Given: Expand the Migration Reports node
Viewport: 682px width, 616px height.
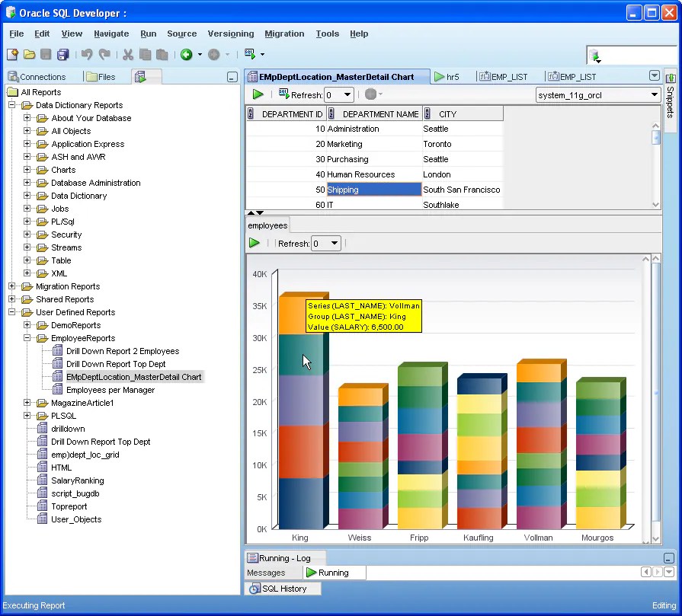Looking at the screenshot, I should 11,286.
